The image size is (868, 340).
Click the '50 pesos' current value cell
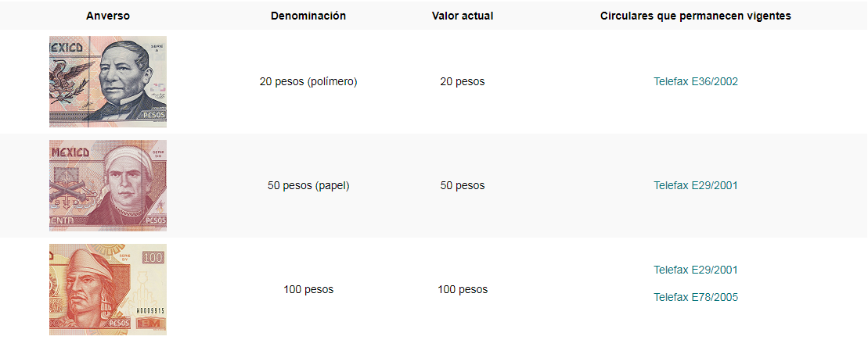coord(463,186)
